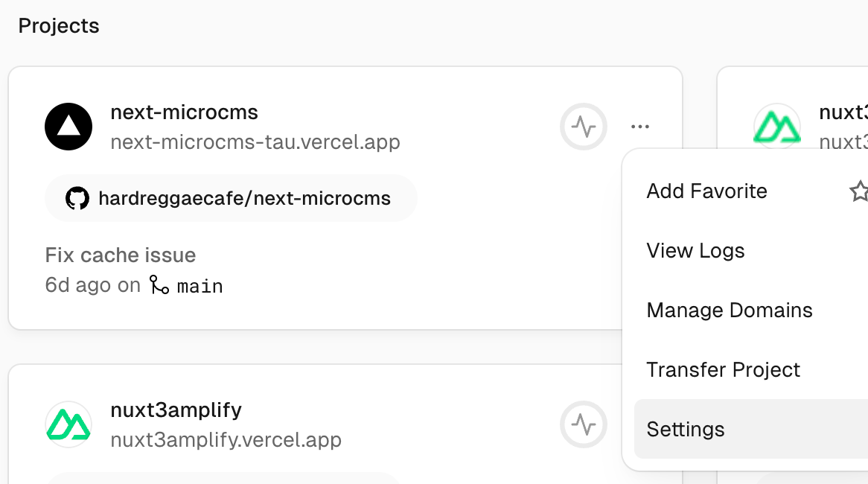Click the nuxt3amplify green Nuxt logo
The width and height of the screenshot is (868, 484).
(68, 424)
